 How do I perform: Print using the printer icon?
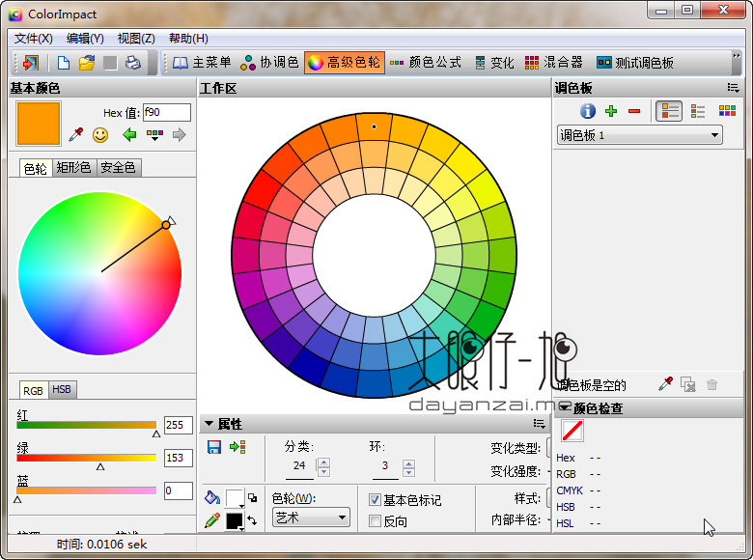[x=133, y=63]
